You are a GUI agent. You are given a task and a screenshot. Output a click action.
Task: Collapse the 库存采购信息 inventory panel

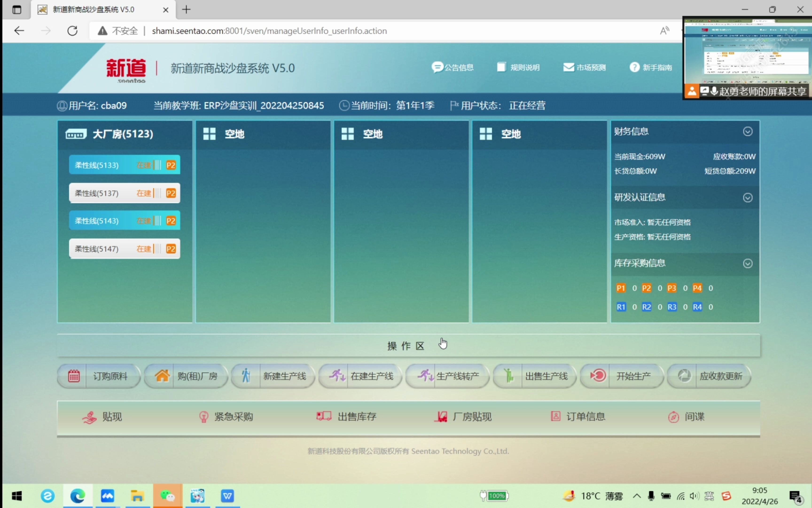click(x=748, y=263)
